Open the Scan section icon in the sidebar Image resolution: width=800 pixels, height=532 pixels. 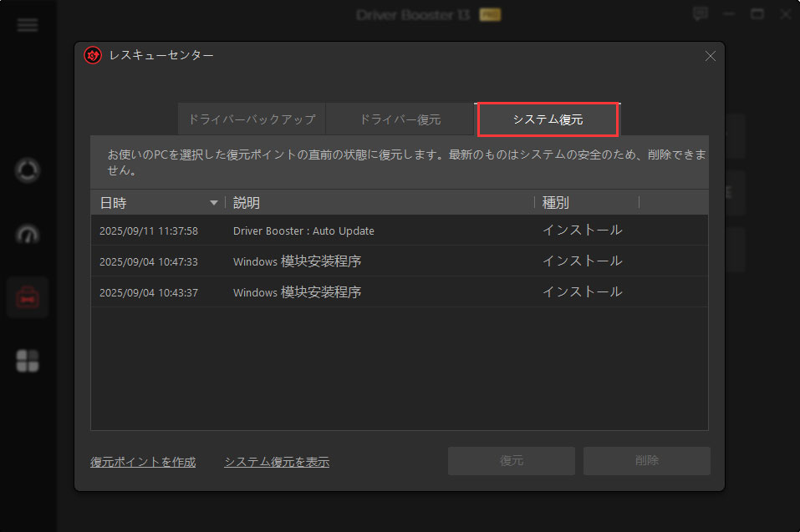[x=28, y=170]
